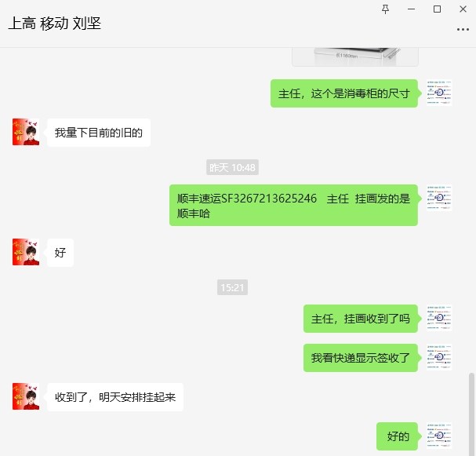Image resolution: width=476 pixels, height=456 pixels.
Task: Click the 主任，这个是消毒柜的尺寸 message bubble
Action: pos(344,93)
